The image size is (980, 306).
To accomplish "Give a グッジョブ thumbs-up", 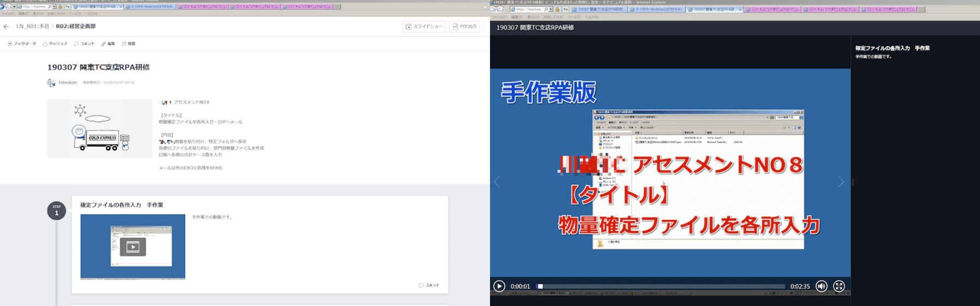I will point(54,44).
